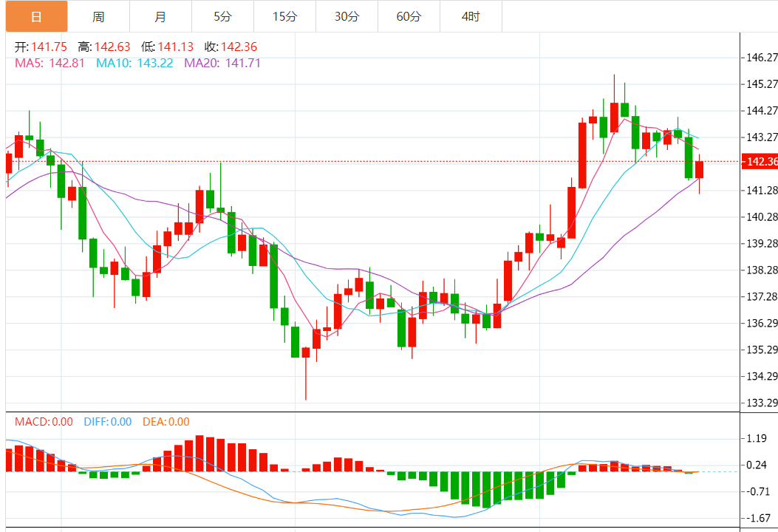Click the 134.29 price axis label
Viewport: 778px width, 532px height.
(762, 376)
